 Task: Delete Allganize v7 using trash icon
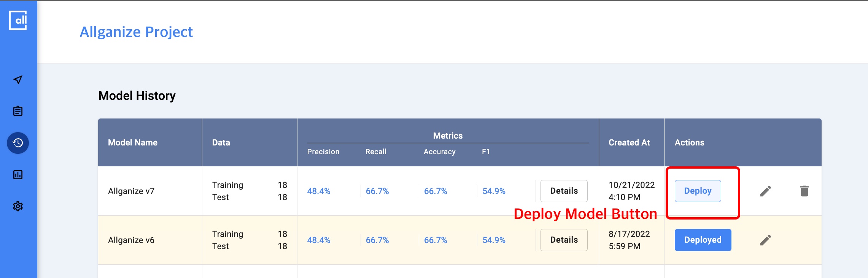(804, 191)
